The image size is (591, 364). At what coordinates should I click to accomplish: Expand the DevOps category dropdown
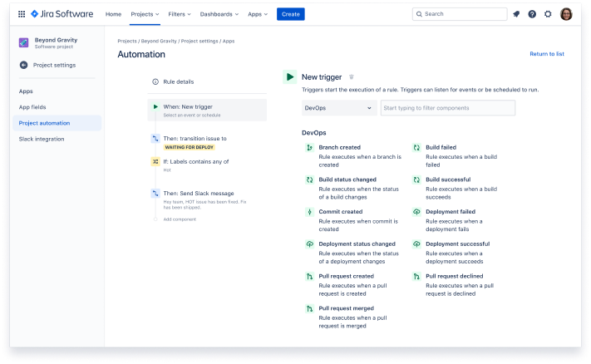(x=339, y=108)
